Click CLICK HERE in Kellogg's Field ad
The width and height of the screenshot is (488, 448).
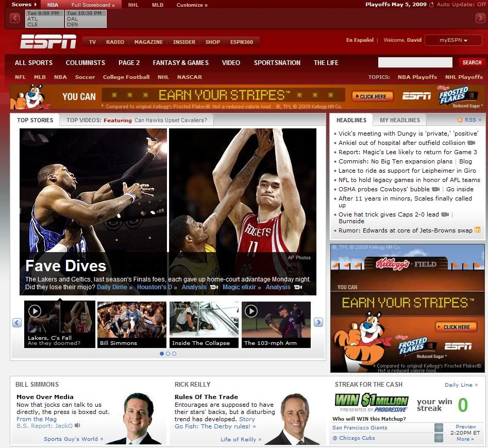coord(456,327)
